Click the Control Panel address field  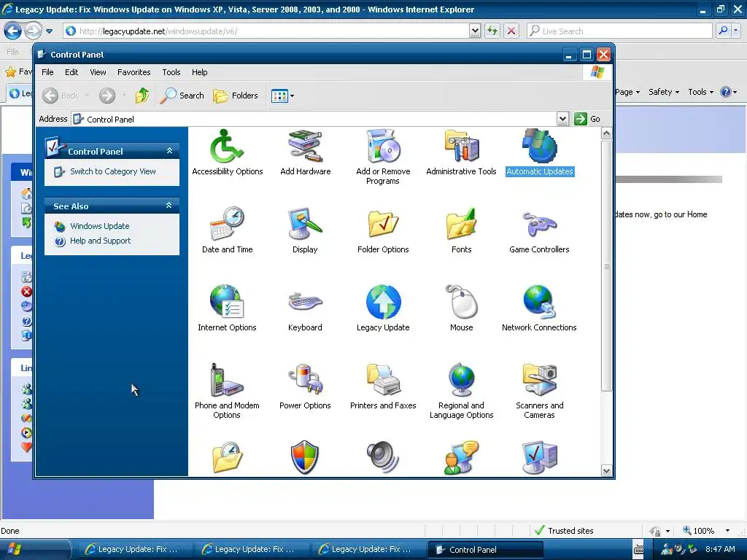314,119
